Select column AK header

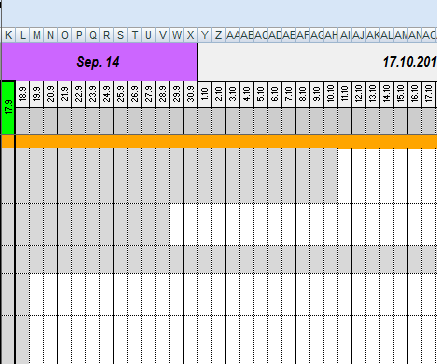coord(373,35)
